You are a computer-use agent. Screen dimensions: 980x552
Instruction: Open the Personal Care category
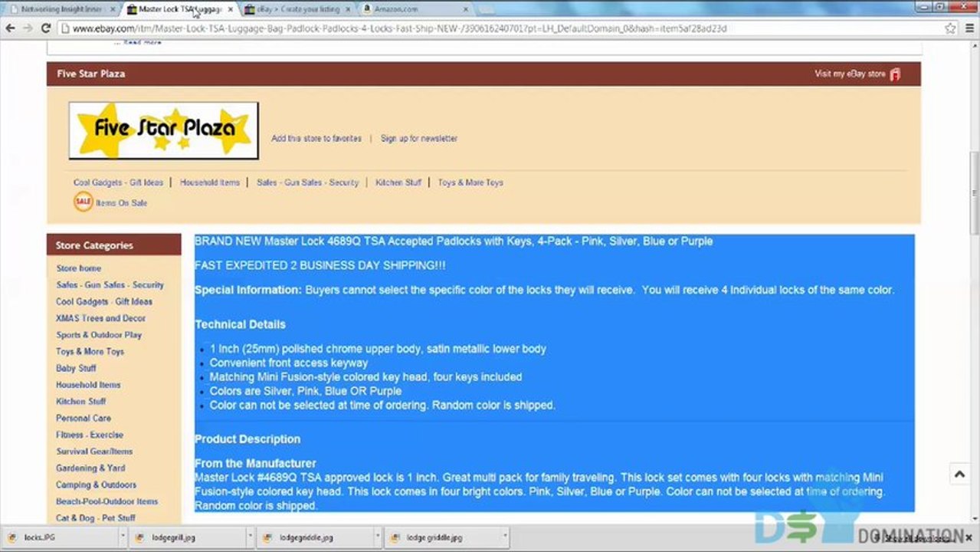[x=84, y=418]
